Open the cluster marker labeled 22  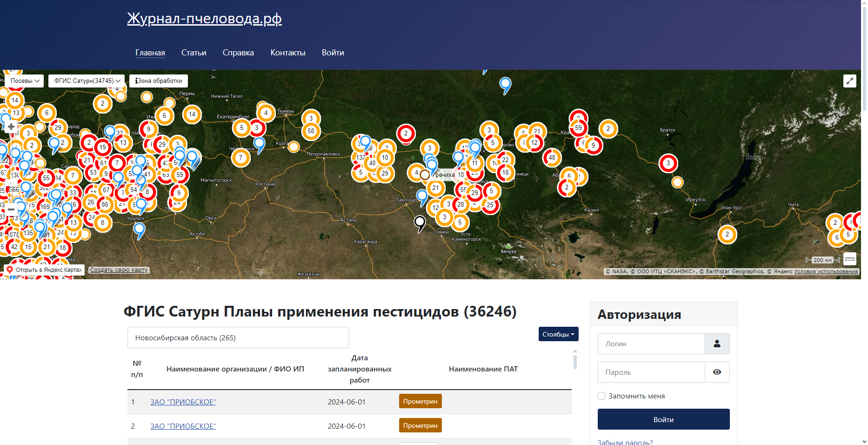[x=506, y=159]
